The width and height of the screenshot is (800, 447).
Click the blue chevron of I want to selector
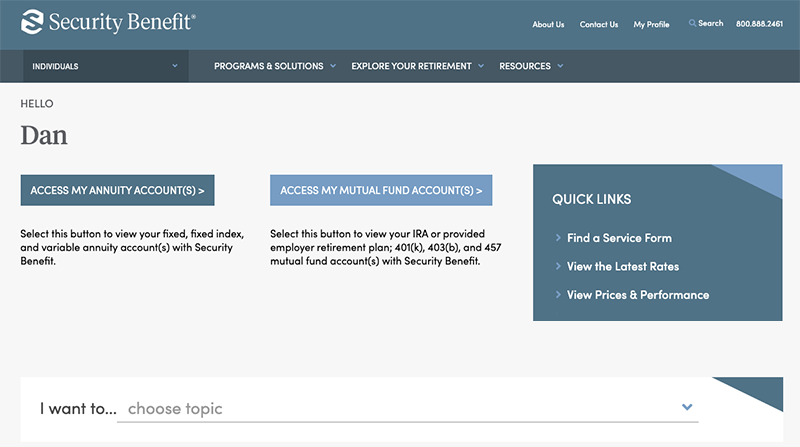coord(687,407)
